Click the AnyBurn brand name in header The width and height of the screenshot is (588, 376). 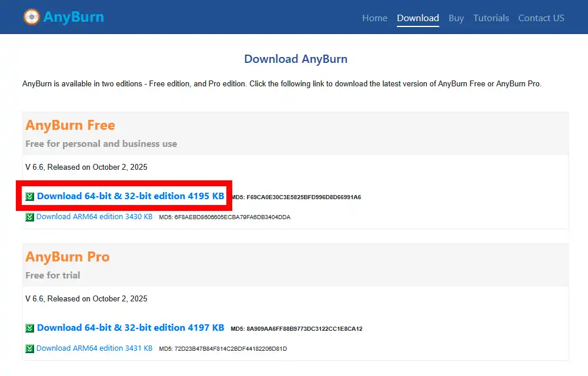tap(73, 17)
